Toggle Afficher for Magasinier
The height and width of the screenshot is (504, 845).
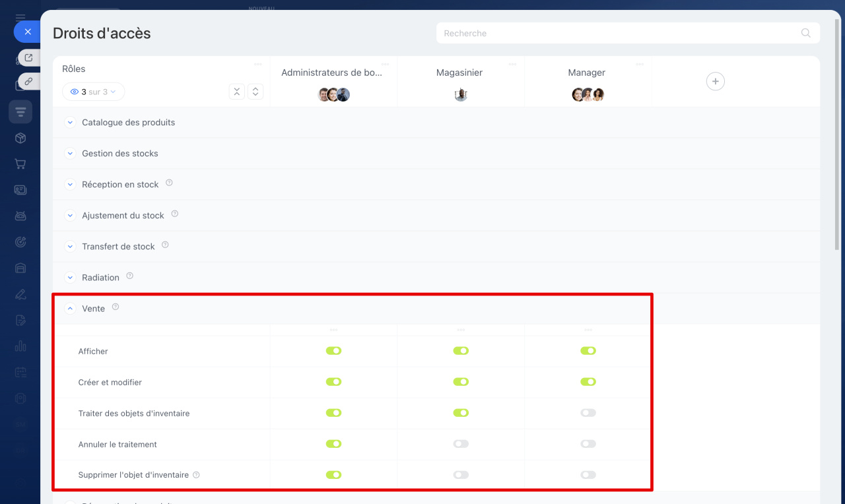[461, 351]
